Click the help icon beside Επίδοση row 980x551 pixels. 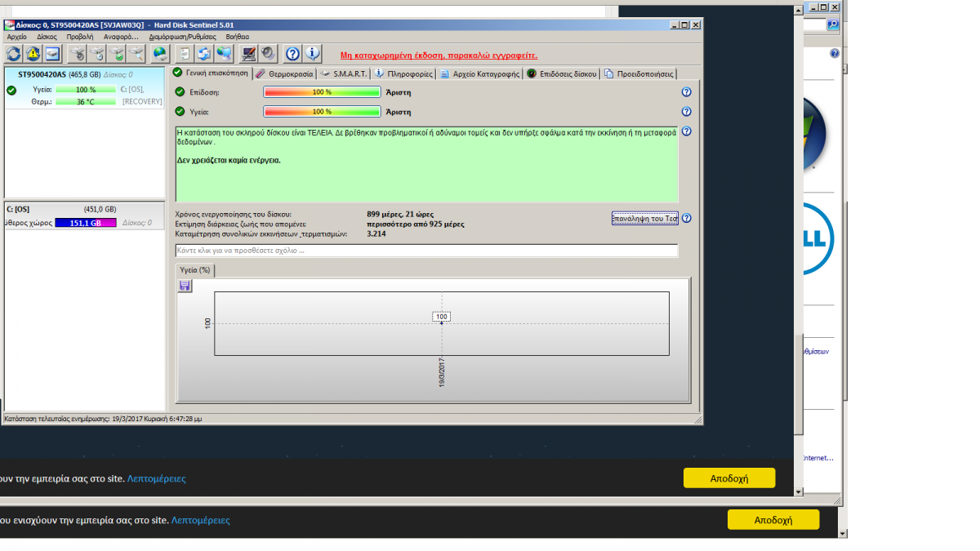tap(686, 92)
